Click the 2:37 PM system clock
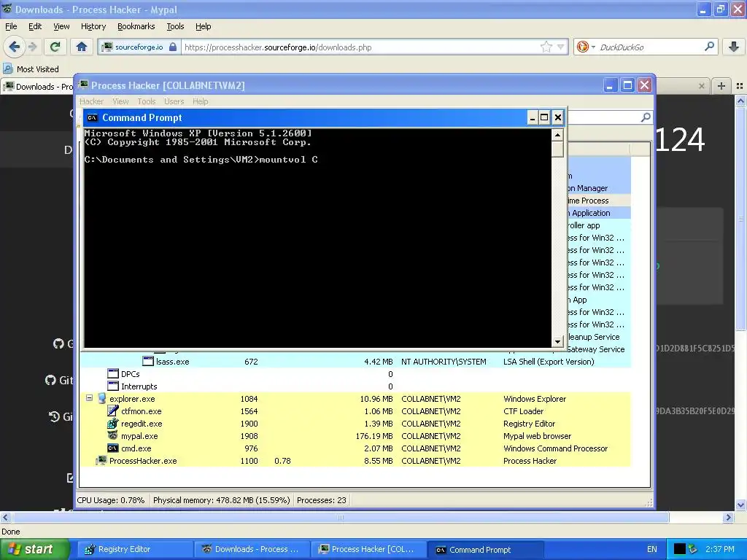Screen dimensions: 747x560 point(720,549)
